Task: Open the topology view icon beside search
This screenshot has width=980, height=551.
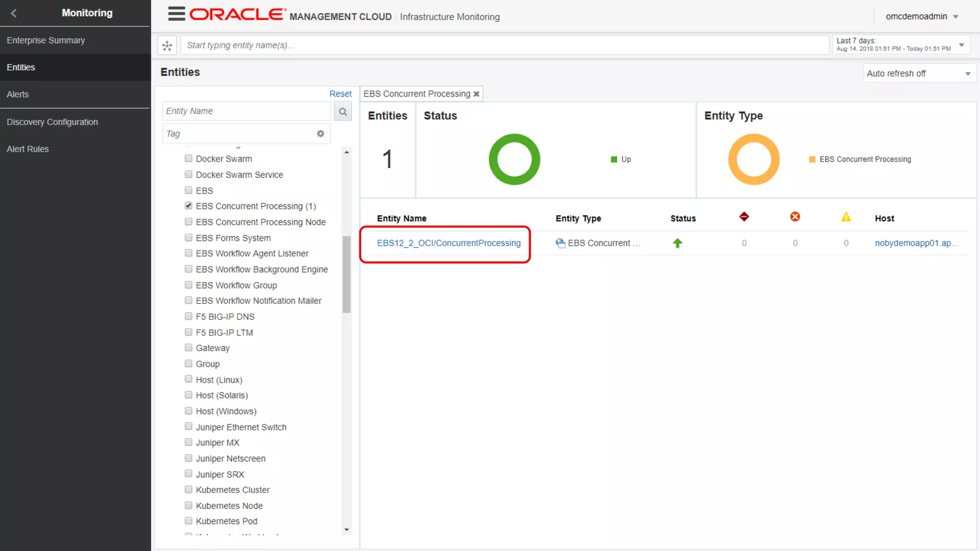Action: (167, 45)
